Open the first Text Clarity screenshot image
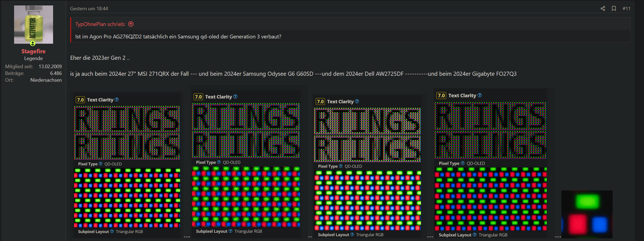 pos(127,165)
